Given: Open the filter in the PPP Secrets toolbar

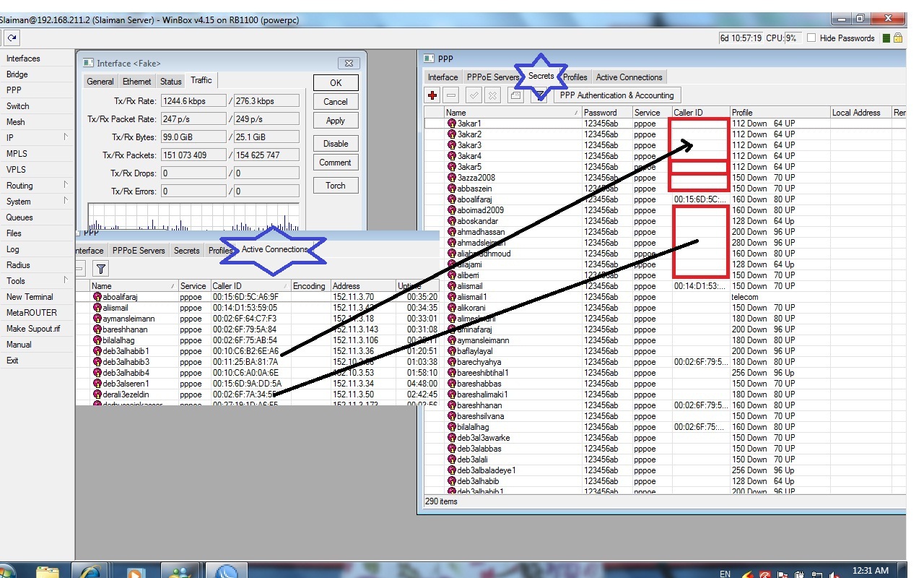Looking at the screenshot, I should click(x=539, y=95).
